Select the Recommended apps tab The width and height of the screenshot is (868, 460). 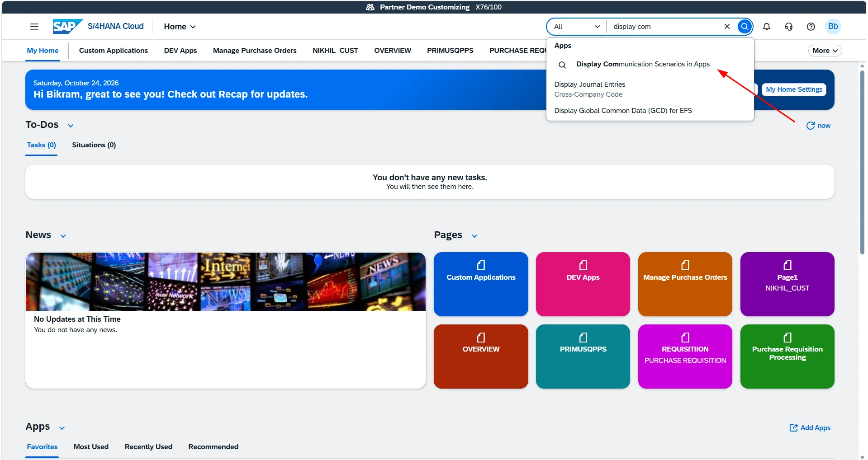213,447
